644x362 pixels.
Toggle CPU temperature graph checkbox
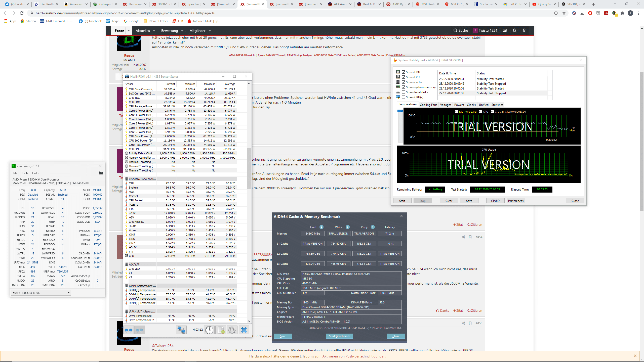point(480,112)
